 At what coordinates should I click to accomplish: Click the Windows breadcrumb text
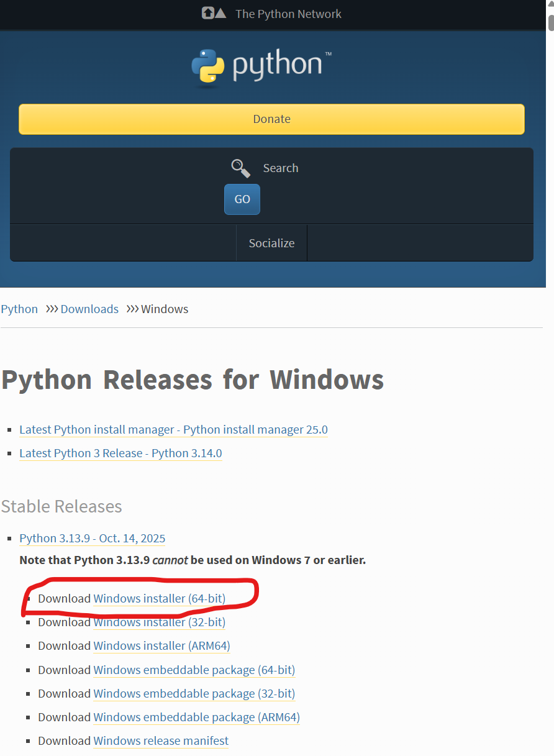165,309
